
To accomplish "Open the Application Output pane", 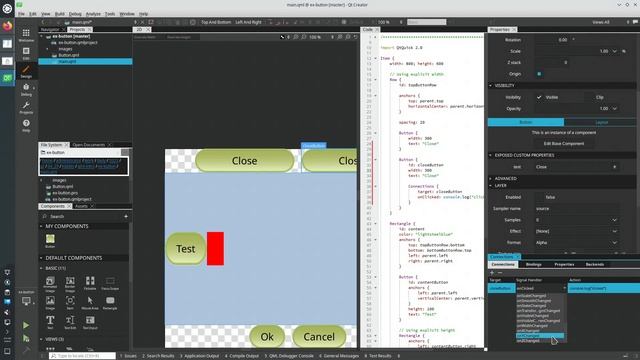I will tap(200, 356).
